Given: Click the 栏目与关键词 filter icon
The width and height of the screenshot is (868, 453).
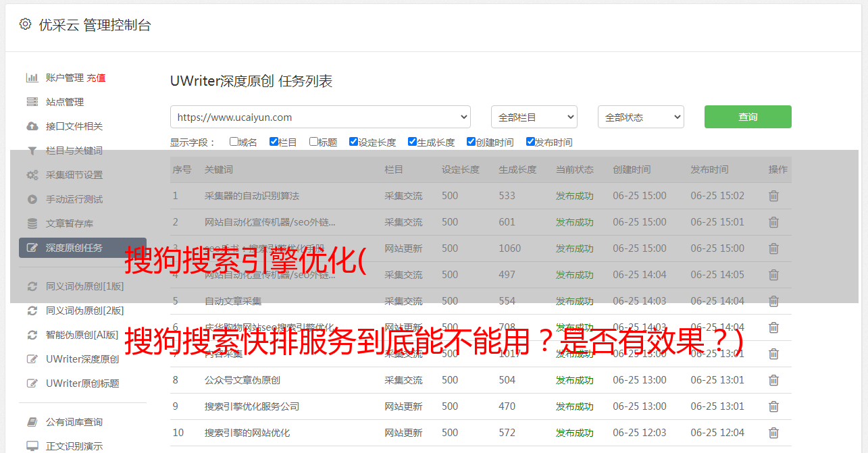Looking at the screenshot, I should coord(32,151).
